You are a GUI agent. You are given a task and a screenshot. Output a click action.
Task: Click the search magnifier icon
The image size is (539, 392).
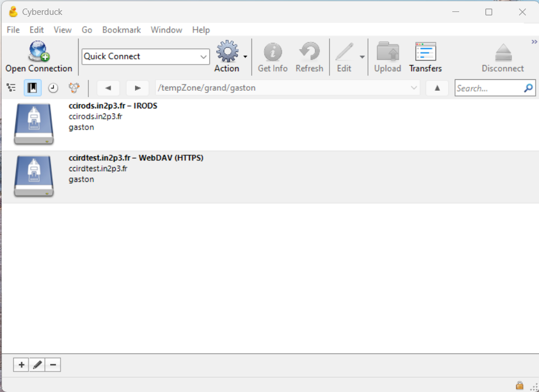click(528, 88)
